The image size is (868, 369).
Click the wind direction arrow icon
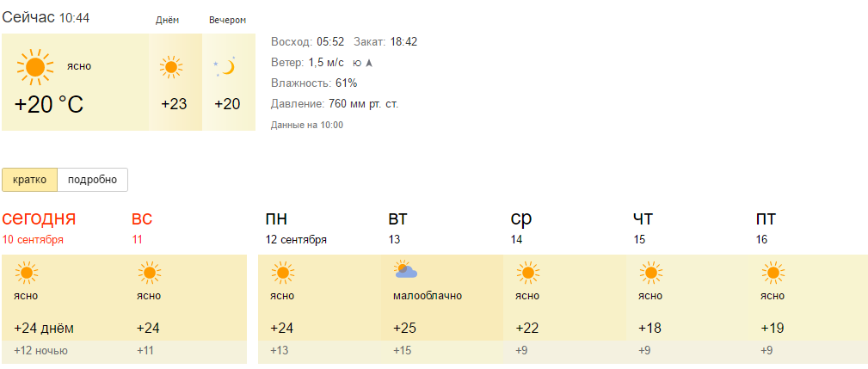369,62
